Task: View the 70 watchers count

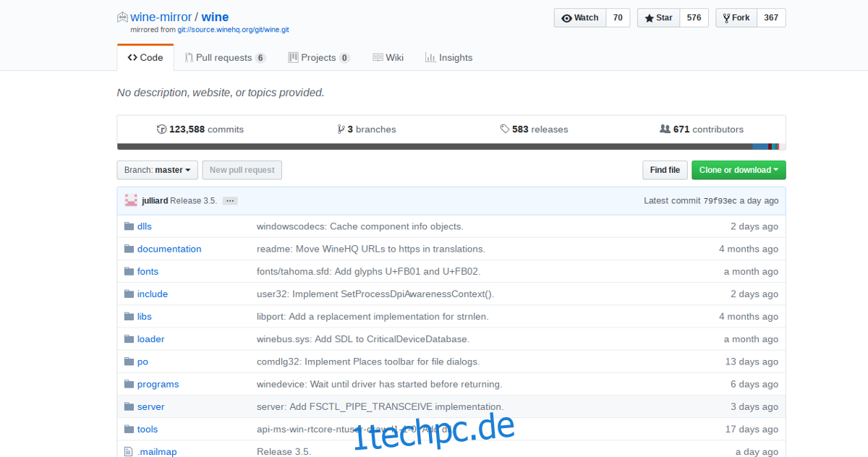Action: pos(618,18)
